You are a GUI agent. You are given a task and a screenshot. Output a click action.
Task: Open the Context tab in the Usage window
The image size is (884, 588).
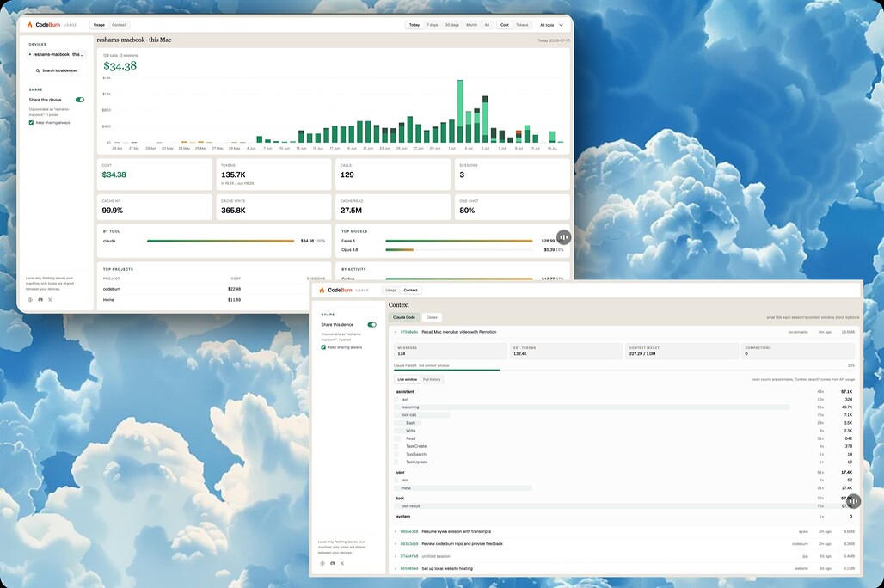[119, 25]
